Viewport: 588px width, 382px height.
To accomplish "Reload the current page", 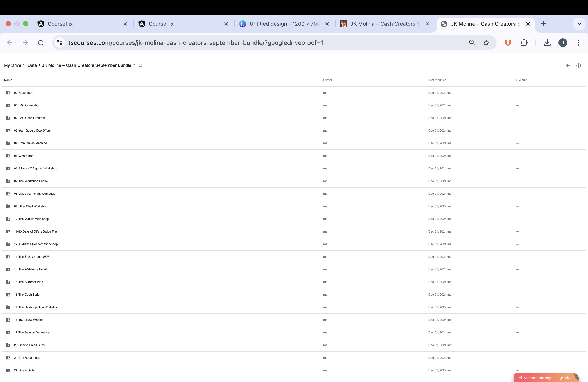I will [x=41, y=43].
